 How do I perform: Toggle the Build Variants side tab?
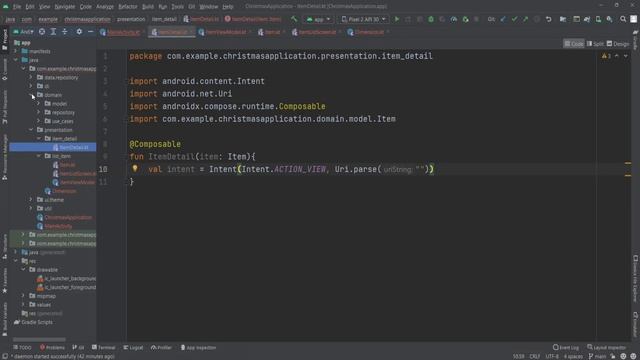[5, 319]
